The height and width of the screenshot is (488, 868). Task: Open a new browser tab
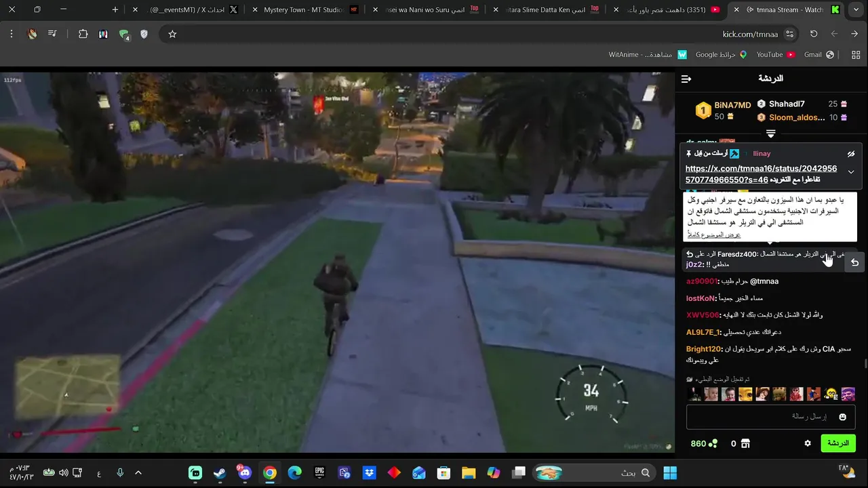115,9
